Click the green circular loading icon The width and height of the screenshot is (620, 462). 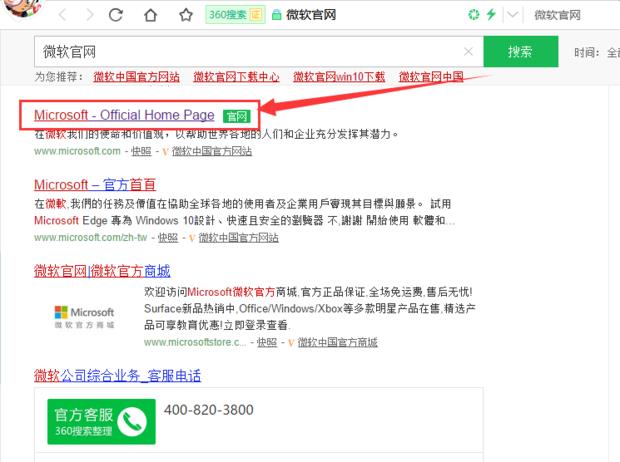coord(473,15)
